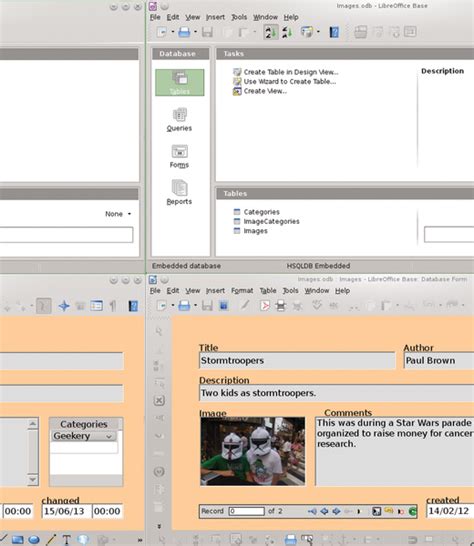474x546 pixels.
Task: Click the New document icon in Base toolbar
Action: pyautogui.click(x=162, y=32)
